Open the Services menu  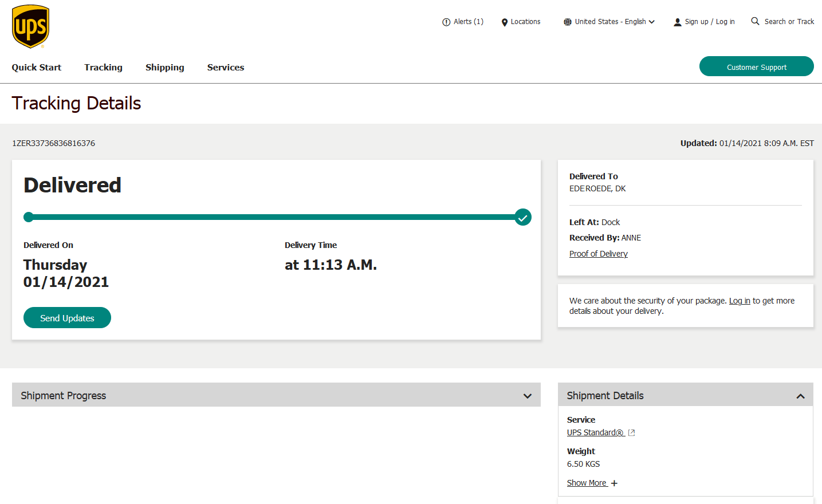226,68
